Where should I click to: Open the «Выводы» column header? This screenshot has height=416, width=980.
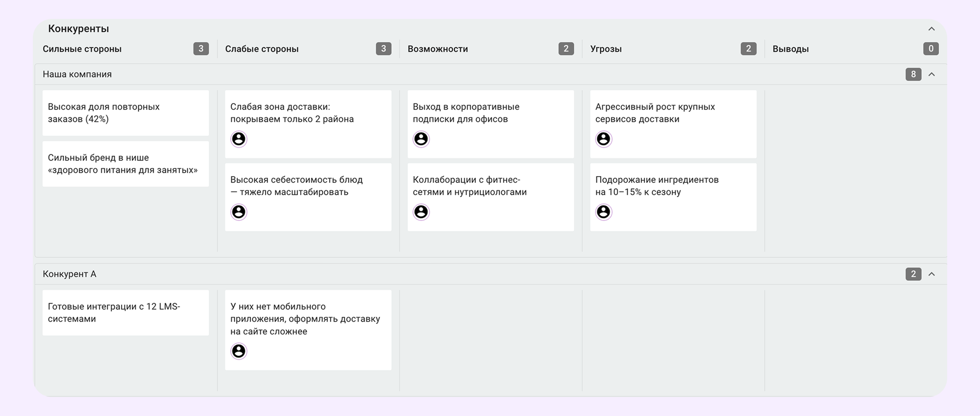(x=790, y=49)
